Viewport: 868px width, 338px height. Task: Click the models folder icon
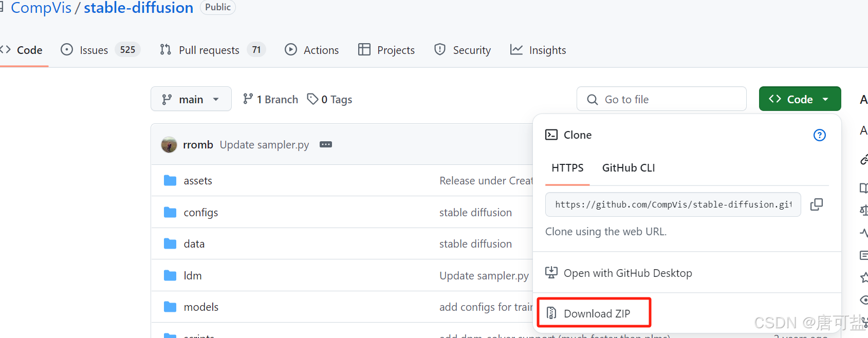click(x=170, y=307)
